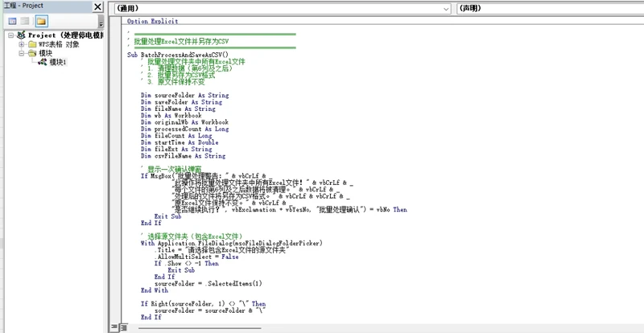Click Dim fileExt As String line
Screen dimensions: 644x333
pos(176,149)
